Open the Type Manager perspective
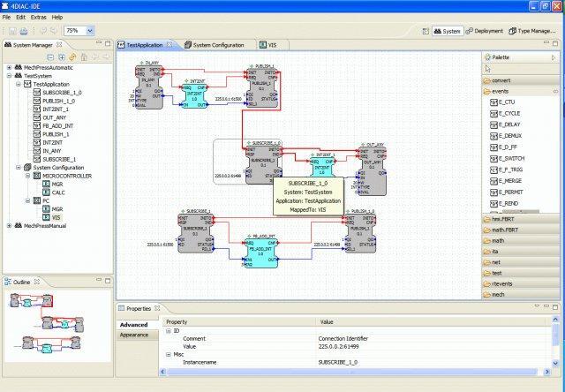Screen dimensions: 565x392 [x=531, y=31]
